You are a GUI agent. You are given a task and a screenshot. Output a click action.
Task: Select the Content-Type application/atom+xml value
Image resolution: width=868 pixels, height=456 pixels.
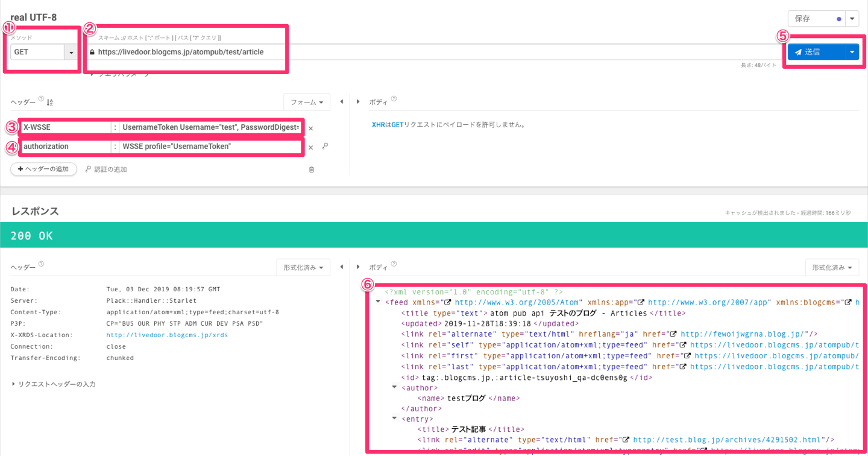click(192, 312)
